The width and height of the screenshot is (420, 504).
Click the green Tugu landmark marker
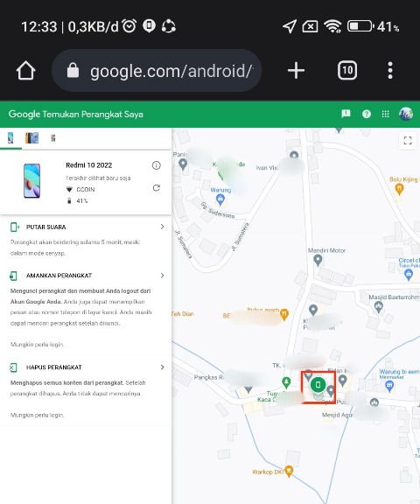tap(286, 381)
